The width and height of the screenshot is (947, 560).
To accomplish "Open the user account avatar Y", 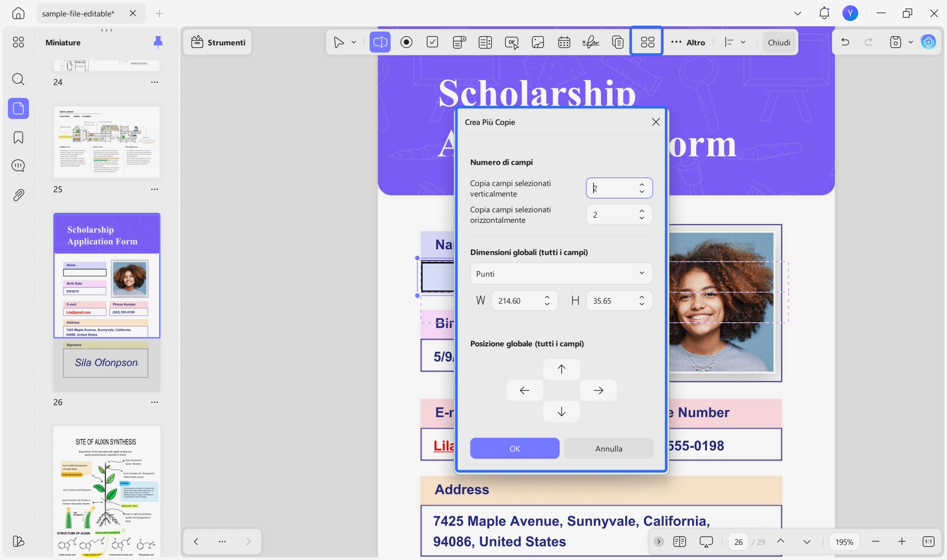I will click(850, 13).
